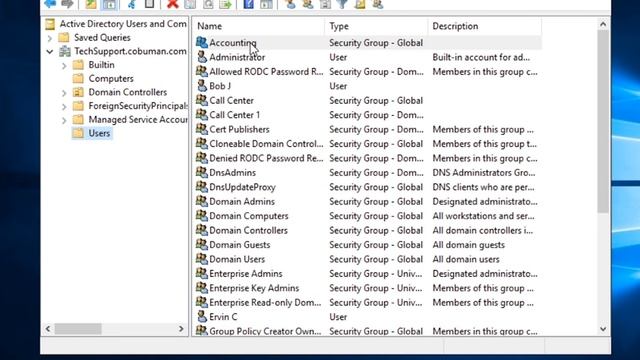Select Domain Controllers group in list
The width and height of the screenshot is (640, 360).
[248, 230]
